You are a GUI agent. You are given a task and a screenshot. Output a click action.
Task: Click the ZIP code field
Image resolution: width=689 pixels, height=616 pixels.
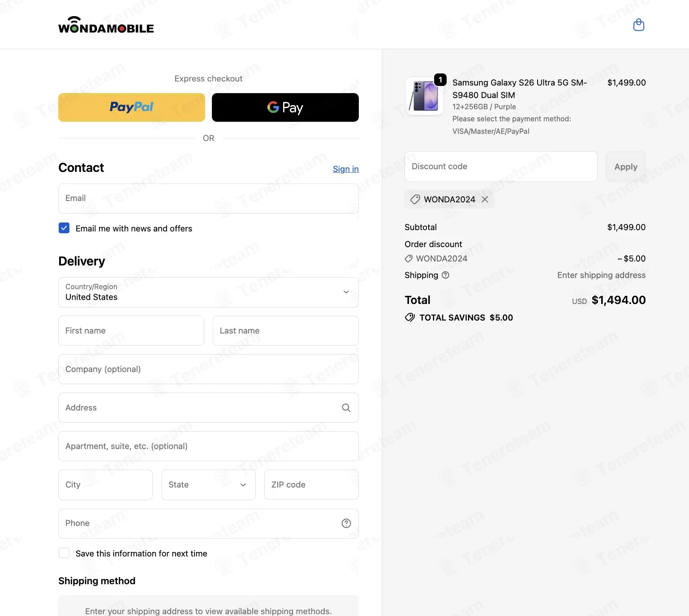(311, 485)
